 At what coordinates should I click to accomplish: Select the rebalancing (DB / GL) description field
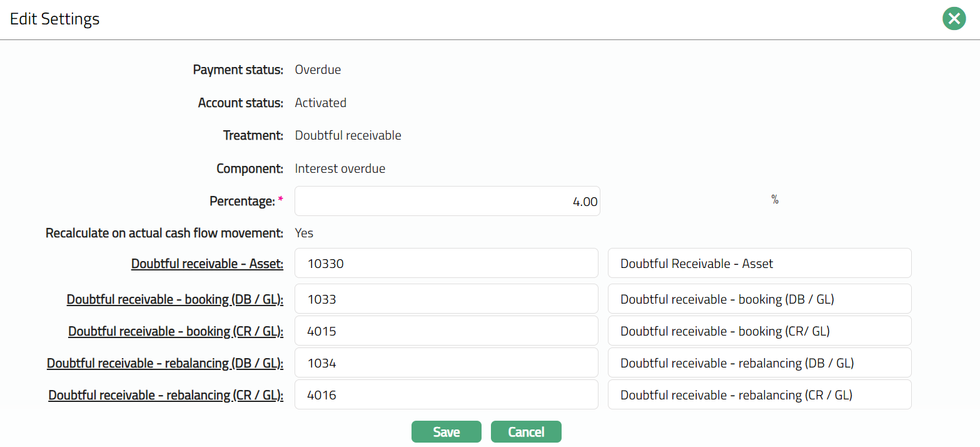(759, 363)
